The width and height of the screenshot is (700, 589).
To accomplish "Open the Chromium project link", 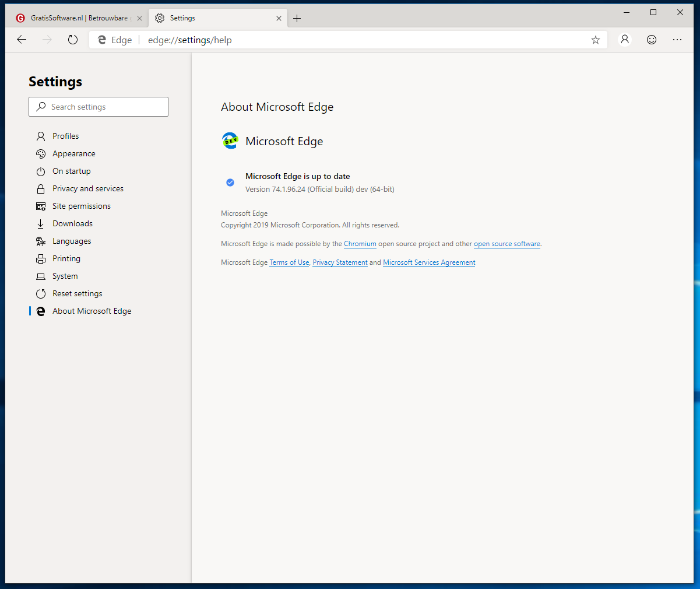I will point(360,244).
